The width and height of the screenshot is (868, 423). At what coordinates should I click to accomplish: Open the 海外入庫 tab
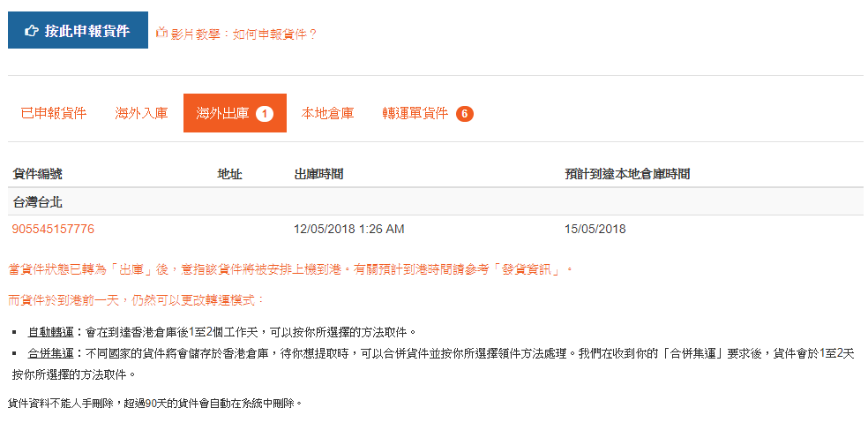point(141,113)
